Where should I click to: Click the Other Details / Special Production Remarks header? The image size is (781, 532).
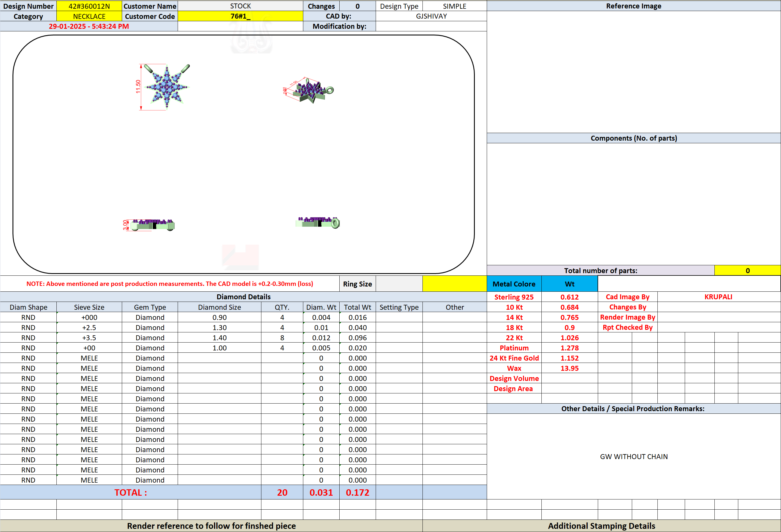pos(634,409)
